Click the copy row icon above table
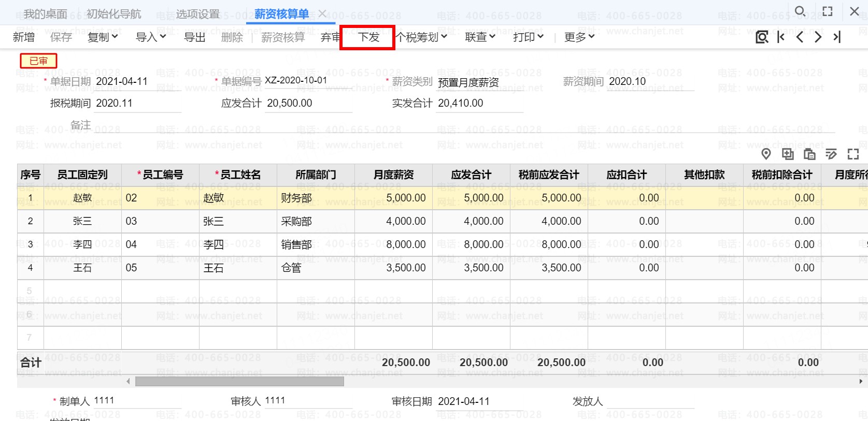The width and height of the screenshot is (868, 421). coord(788,154)
